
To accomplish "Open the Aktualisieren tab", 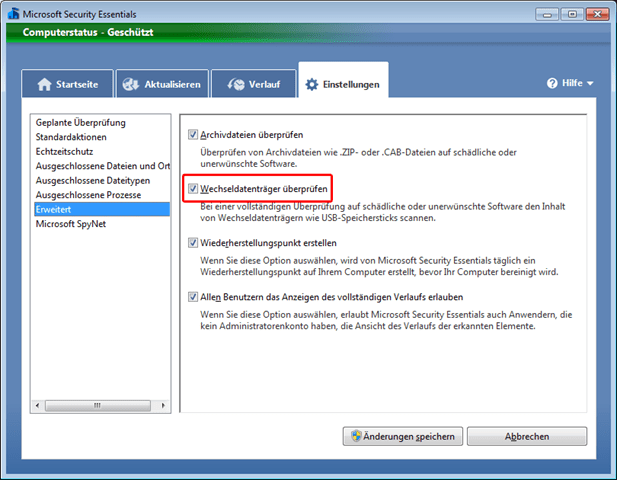I will [x=162, y=83].
